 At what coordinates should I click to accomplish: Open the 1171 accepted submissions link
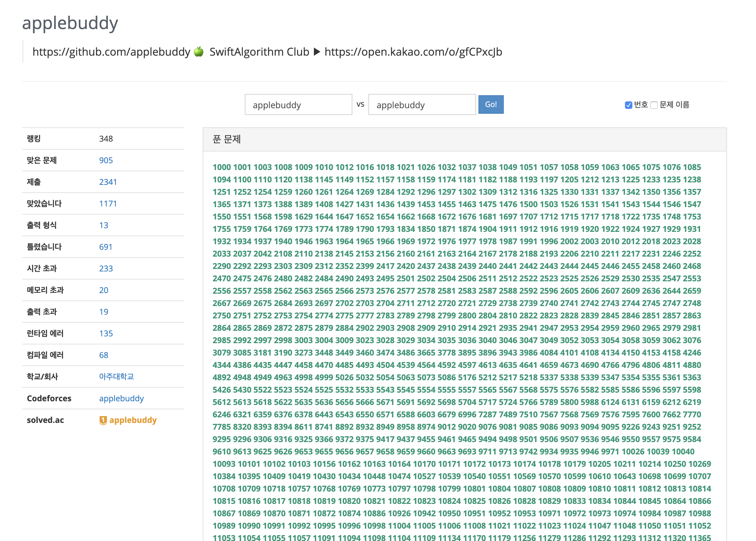click(108, 203)
